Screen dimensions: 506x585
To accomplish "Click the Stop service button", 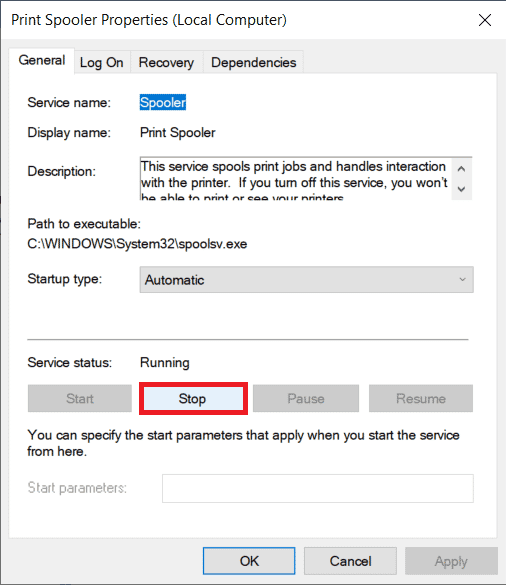I will (193, 398).
